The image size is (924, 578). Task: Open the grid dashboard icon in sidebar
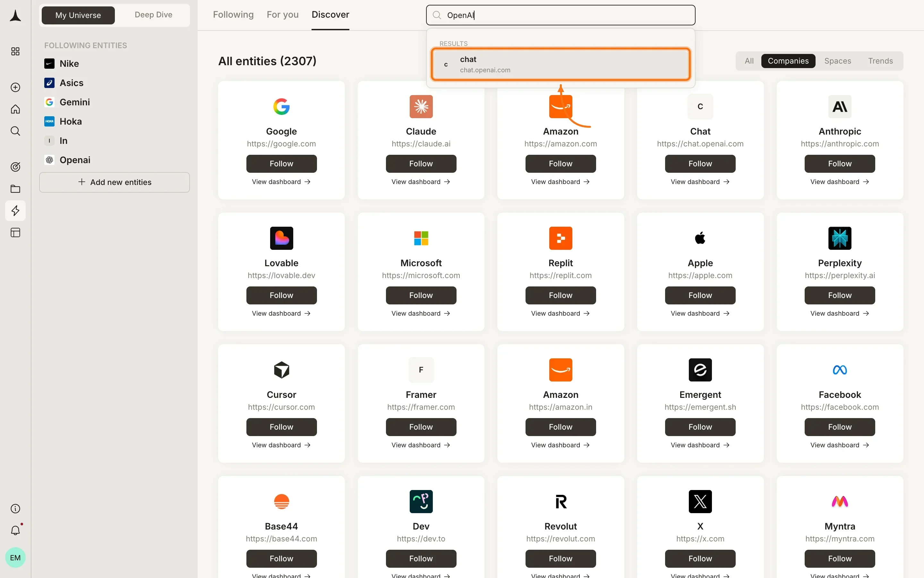click(15, 51)
